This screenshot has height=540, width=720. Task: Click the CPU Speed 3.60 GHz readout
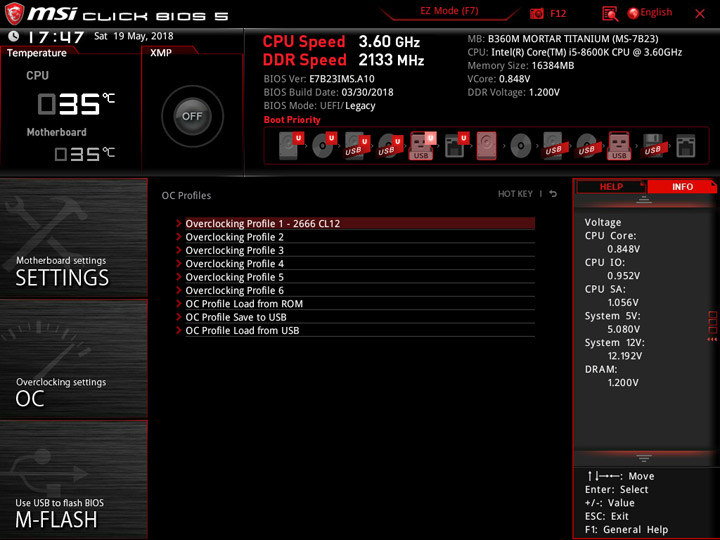[341, 42]
